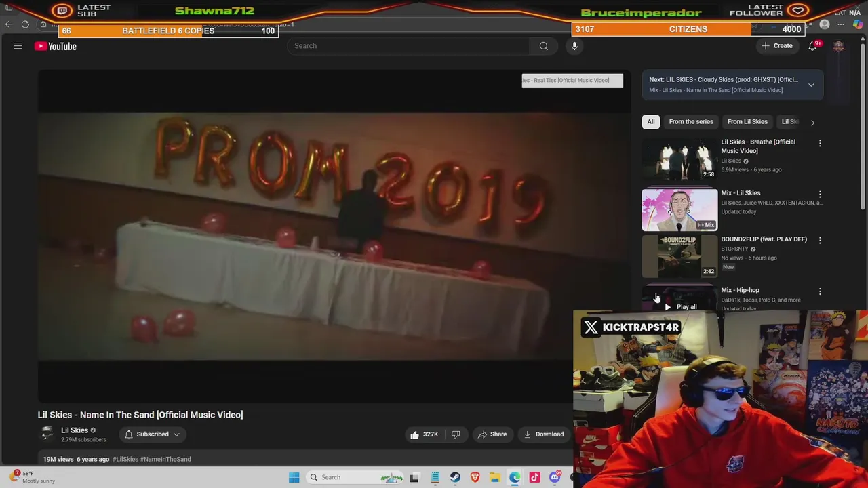
Task: Download the video
Action: click(544, 434)
